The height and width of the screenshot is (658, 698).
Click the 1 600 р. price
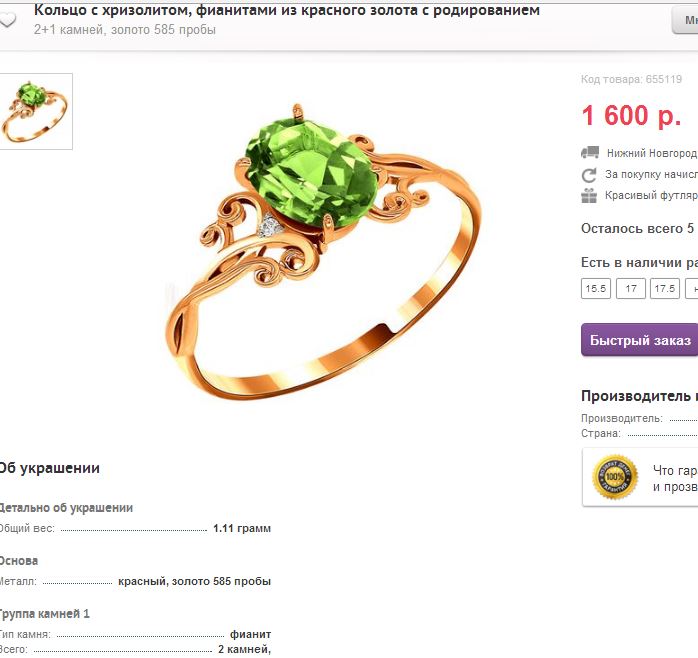pyautogui.click(x=631, y=116)
